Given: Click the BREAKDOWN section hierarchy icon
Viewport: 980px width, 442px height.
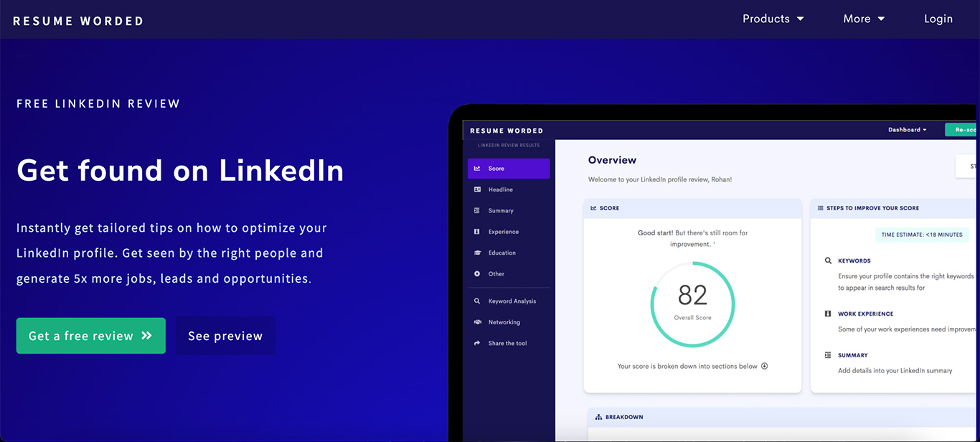Looking at the screenshot, I should [x=599, y=417].
